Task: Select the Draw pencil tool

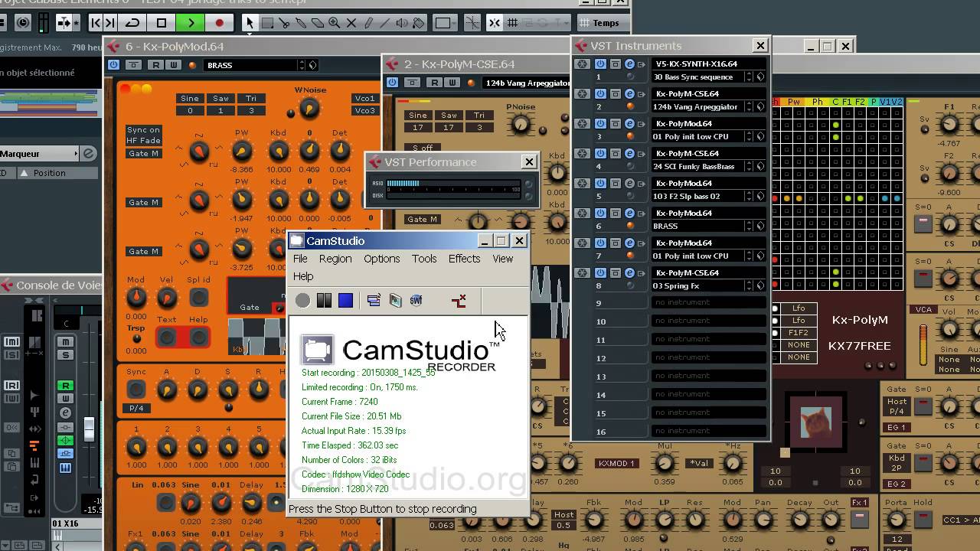Action: pos(367,23)
